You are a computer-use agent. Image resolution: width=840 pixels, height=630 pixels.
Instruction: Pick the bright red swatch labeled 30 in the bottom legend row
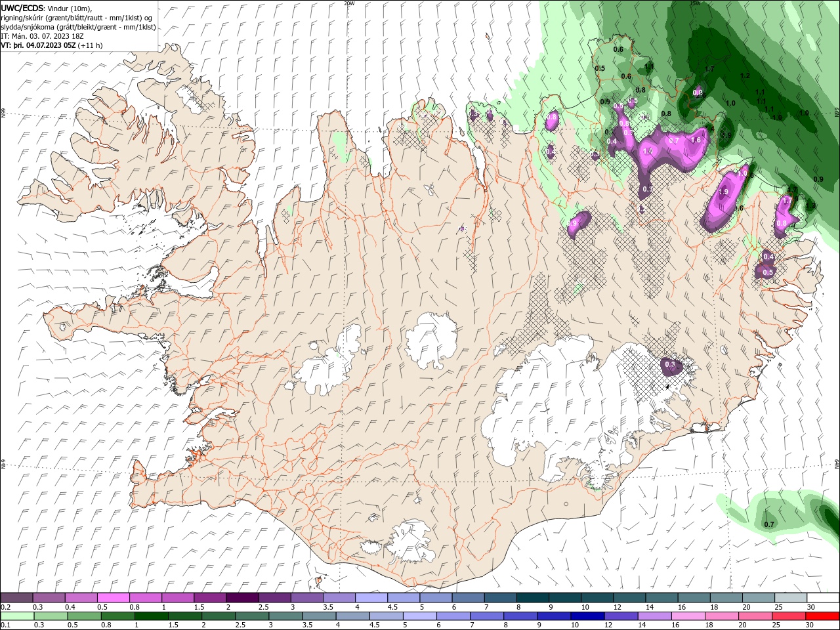click(822, 616)
